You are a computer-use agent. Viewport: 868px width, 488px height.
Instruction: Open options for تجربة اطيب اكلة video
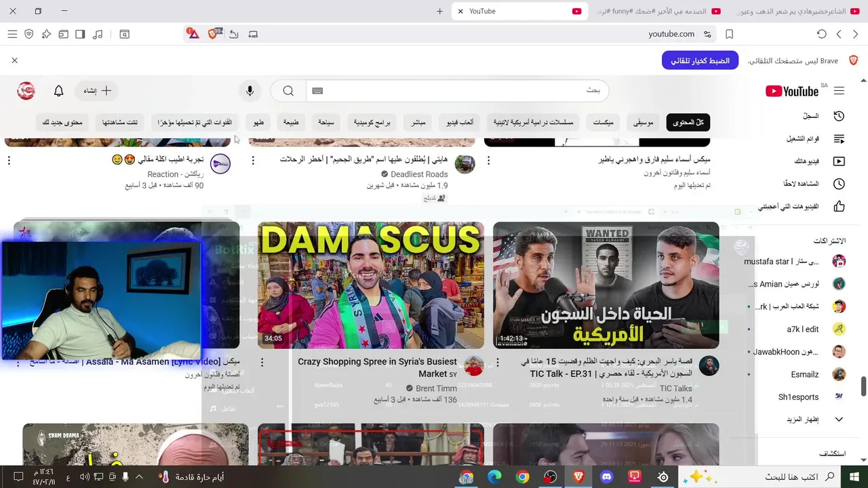click(9, 161)
